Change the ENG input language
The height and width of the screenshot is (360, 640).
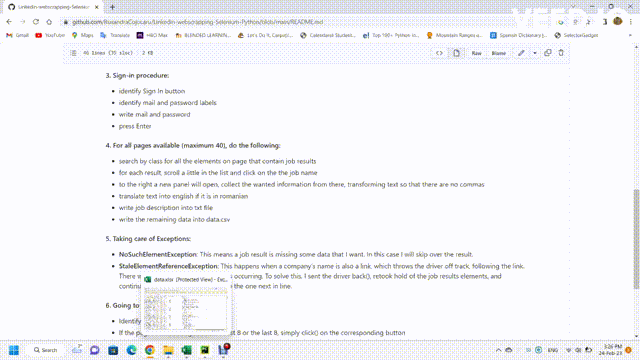[553, 350]
